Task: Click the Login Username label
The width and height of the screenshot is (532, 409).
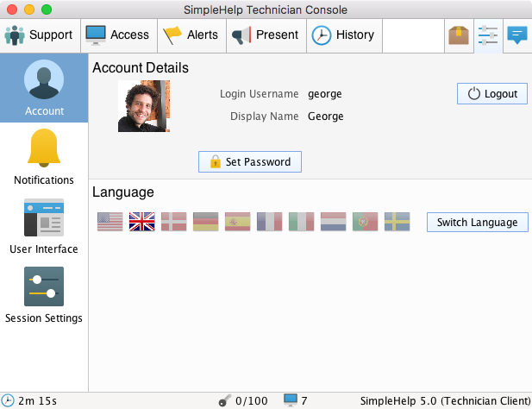Action: 260,94
